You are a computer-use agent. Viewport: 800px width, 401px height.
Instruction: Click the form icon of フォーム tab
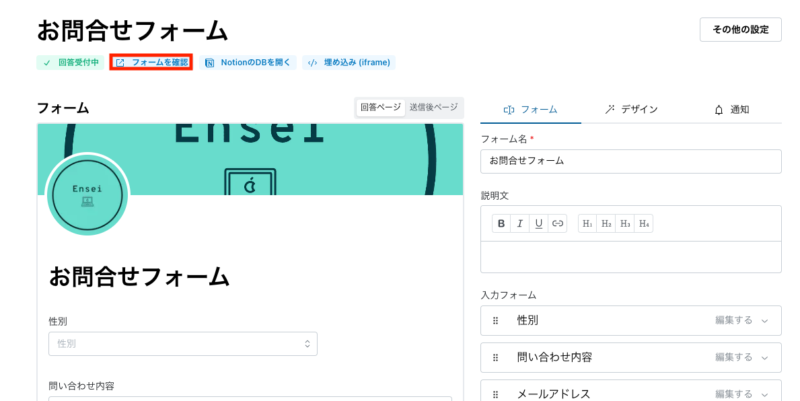tap(509, 110)
